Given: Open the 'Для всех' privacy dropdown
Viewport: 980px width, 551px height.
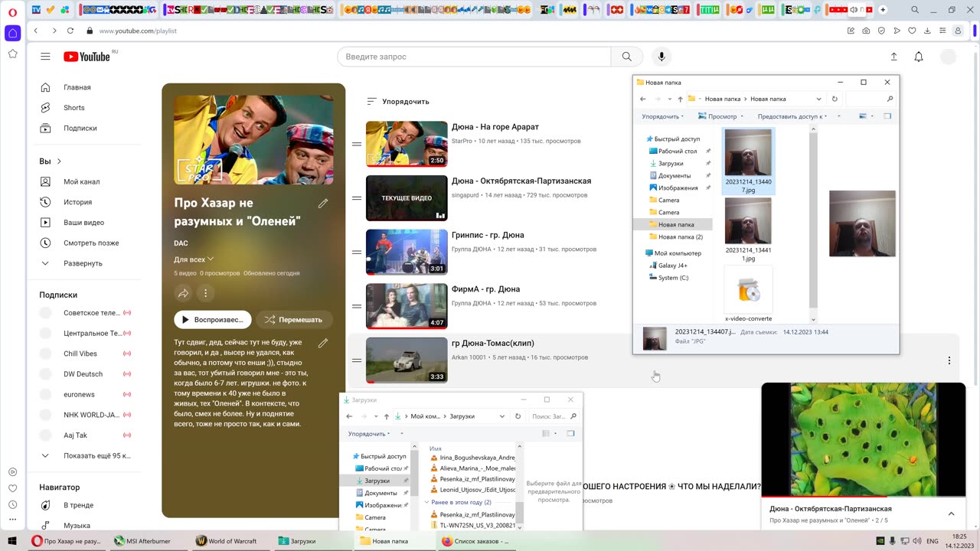Looking at the screenshot, I should point(194,259).
